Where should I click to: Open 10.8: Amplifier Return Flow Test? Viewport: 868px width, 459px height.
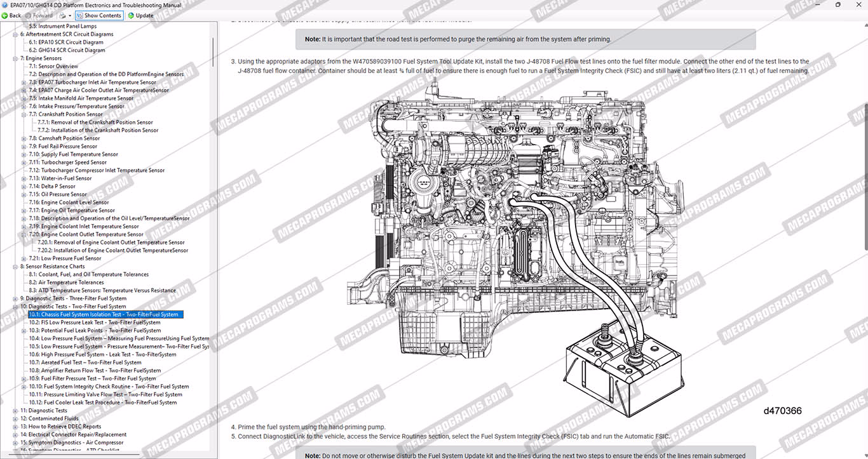pos(95,371)
